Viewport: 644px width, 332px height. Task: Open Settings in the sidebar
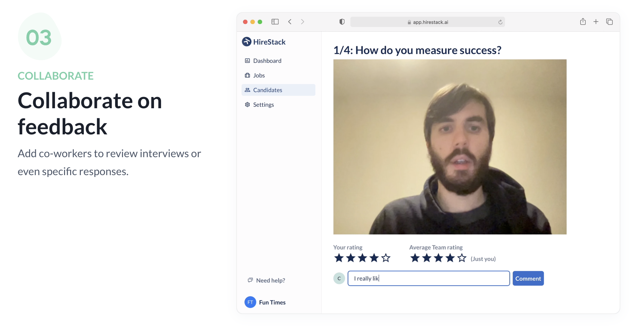[263, 105]
